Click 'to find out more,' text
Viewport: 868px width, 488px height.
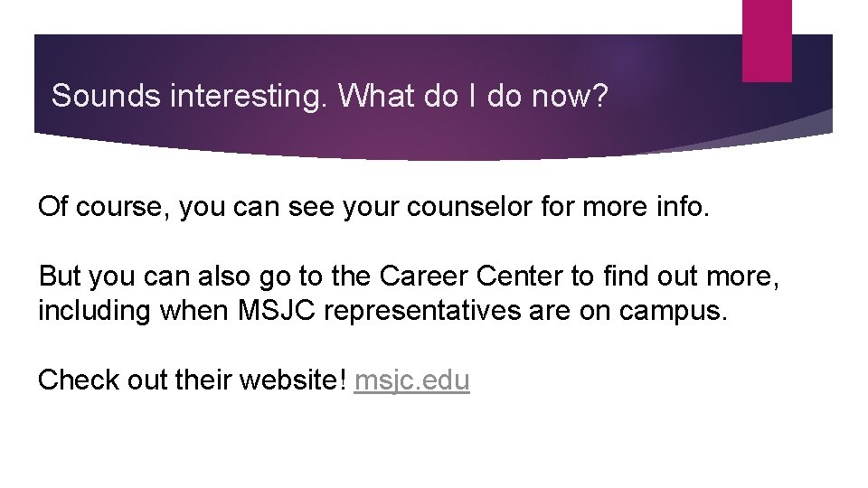point(659,276)
